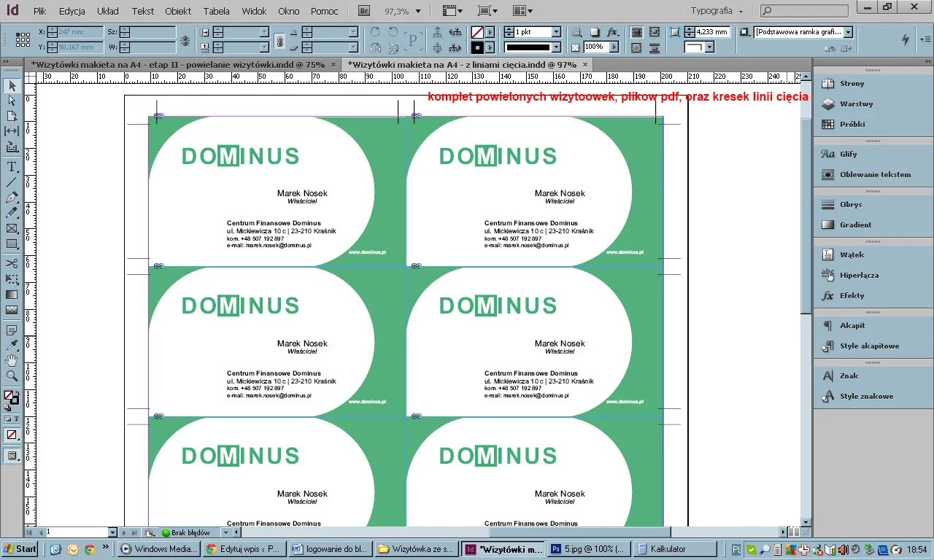This screenshot has height=560, width=934.
Task: Select the Type tool in the toolbox
Action: 12,167
